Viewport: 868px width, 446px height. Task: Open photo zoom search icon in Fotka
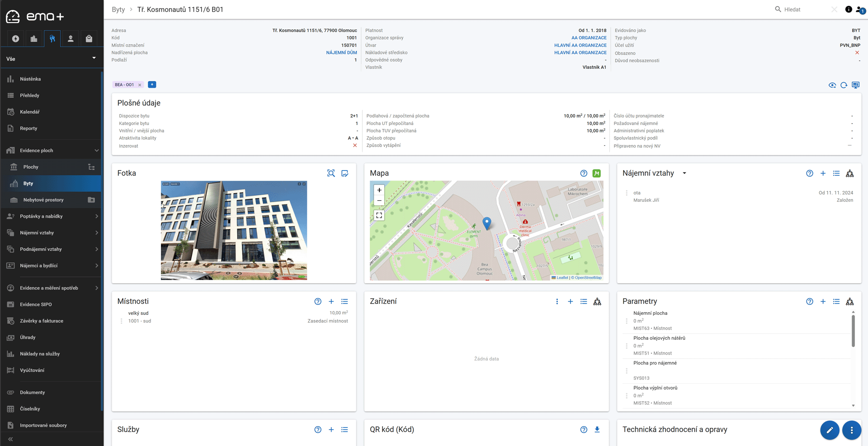331,173
